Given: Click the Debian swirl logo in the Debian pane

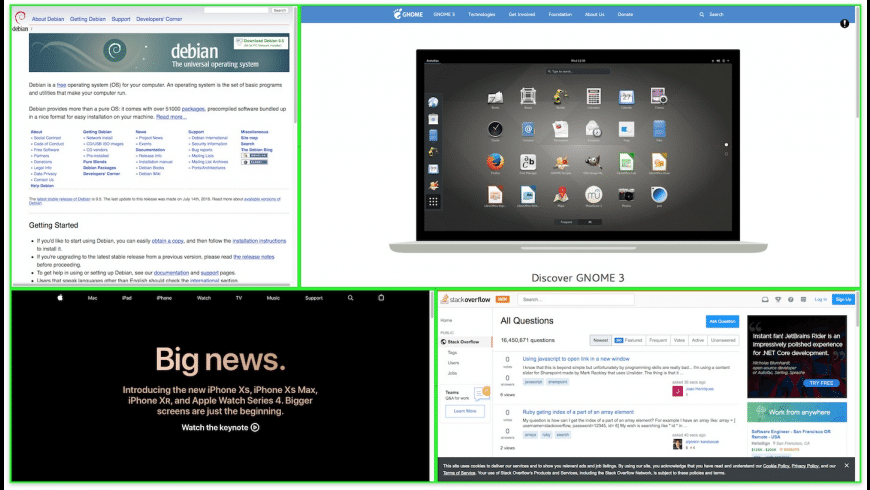Looking at the screenshot, I should (x=20, y=18).
